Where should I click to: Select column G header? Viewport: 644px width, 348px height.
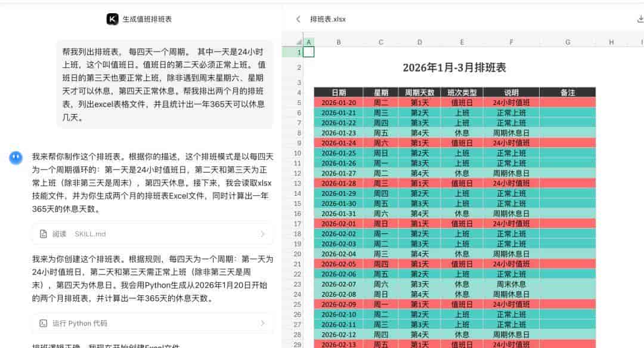[568, 42]
